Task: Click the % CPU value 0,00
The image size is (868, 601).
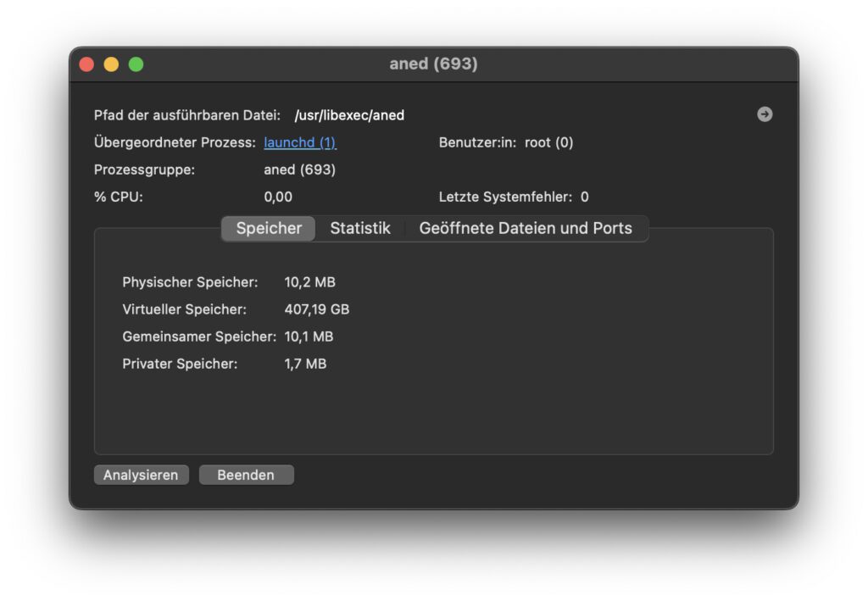Action: (278, 197)
